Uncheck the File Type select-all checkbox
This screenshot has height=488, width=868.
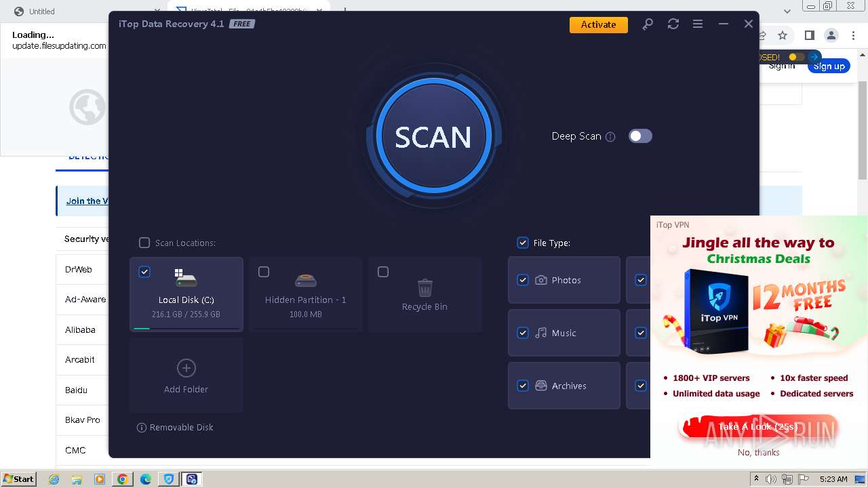[523, 243]
